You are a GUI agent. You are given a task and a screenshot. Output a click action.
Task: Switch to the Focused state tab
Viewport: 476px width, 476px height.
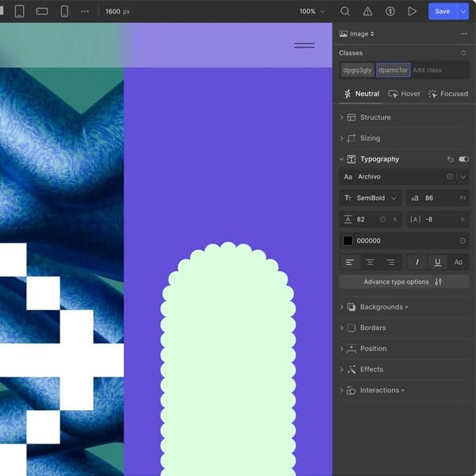(448, 94)
